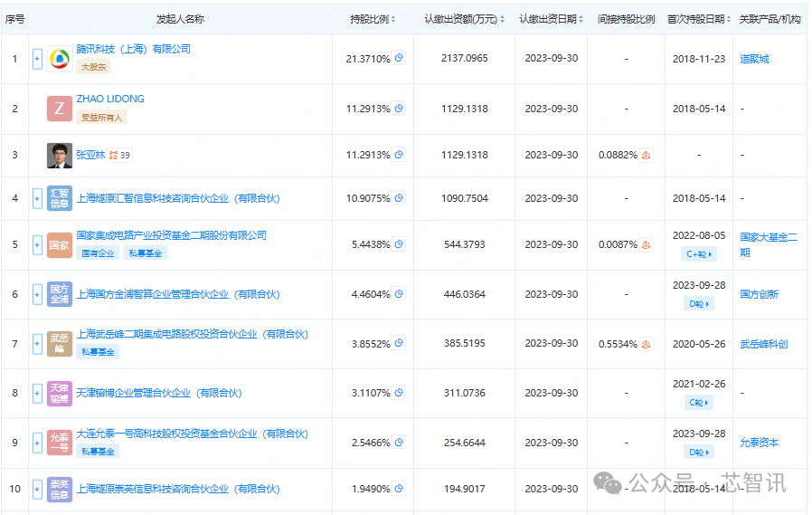The width and height of the screenshot is (812, 515).
Task: Click the blue 汇智信息 logo tile
Action: [60, 198]
